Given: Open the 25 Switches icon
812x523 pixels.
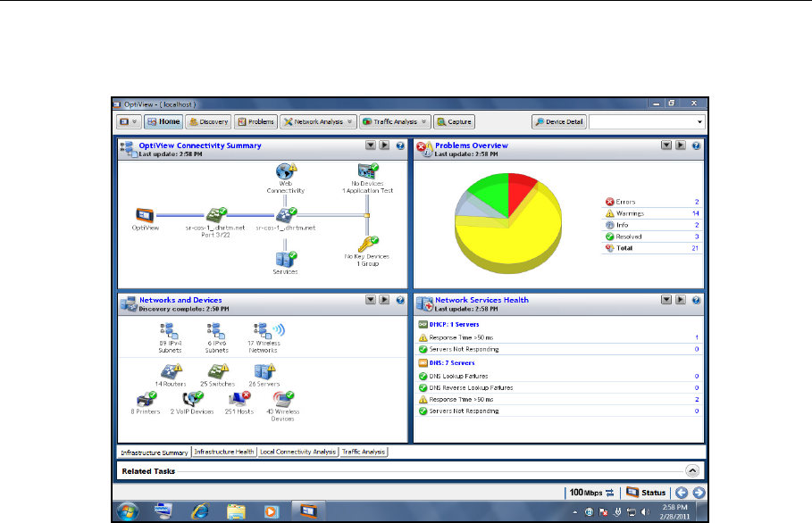Looking at the screenshot, I should [218, 371].
